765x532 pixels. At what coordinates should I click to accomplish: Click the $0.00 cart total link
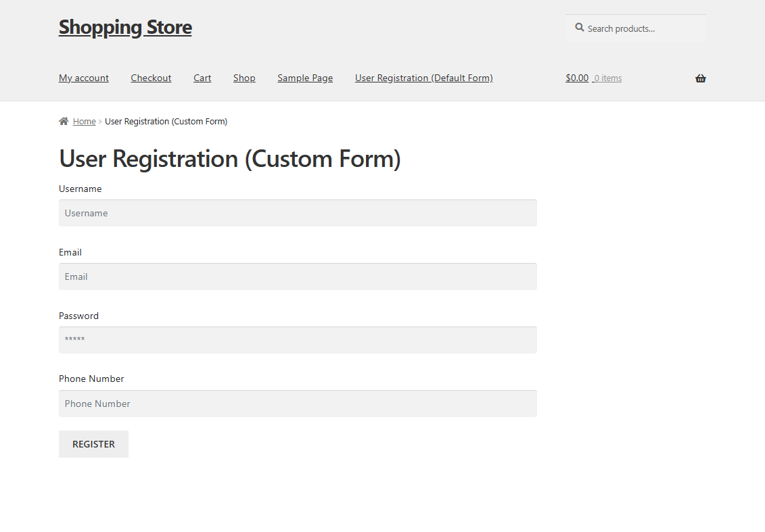pos(577,78)
